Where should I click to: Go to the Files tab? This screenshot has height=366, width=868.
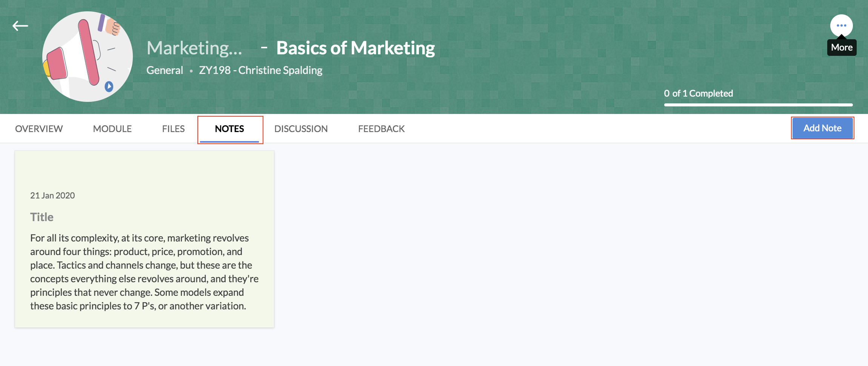point(173,129)
